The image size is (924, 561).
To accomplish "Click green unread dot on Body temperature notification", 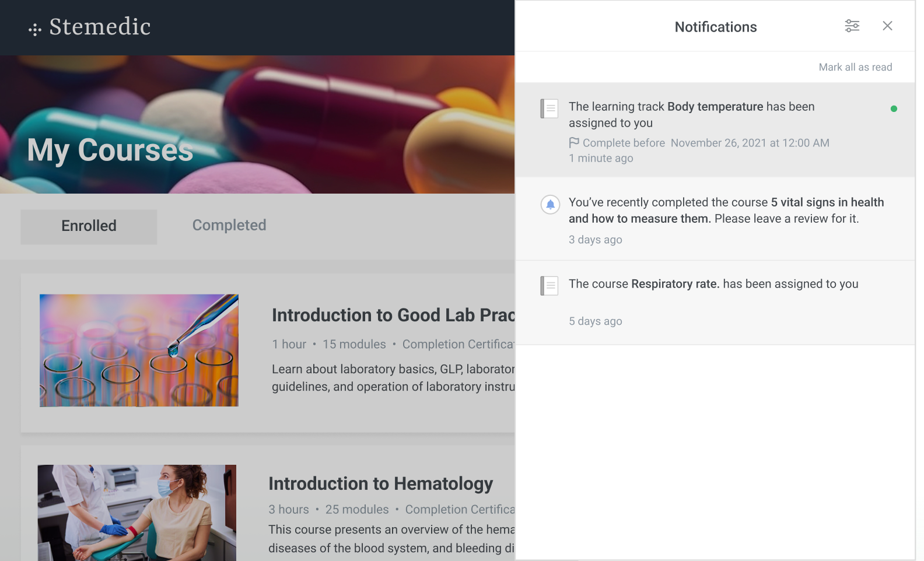I will point(894,108).
